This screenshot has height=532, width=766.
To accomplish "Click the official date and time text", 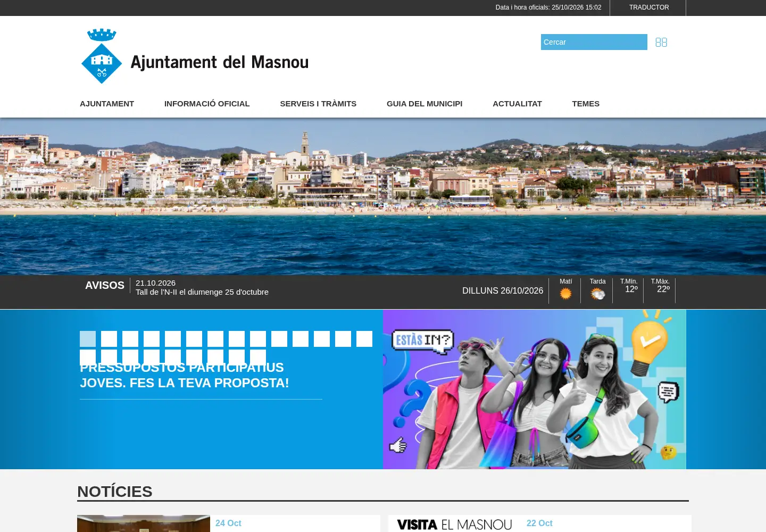I will point(548,7).
